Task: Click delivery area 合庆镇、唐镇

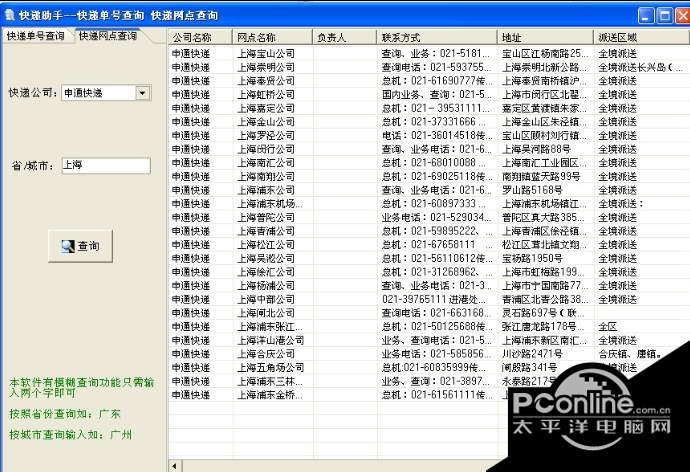Action: click(630, 354)
